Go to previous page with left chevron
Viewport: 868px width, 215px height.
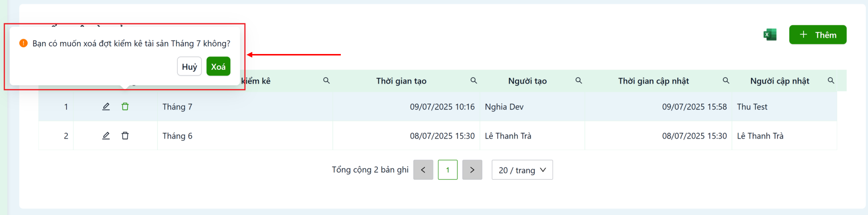click(423, 170)
